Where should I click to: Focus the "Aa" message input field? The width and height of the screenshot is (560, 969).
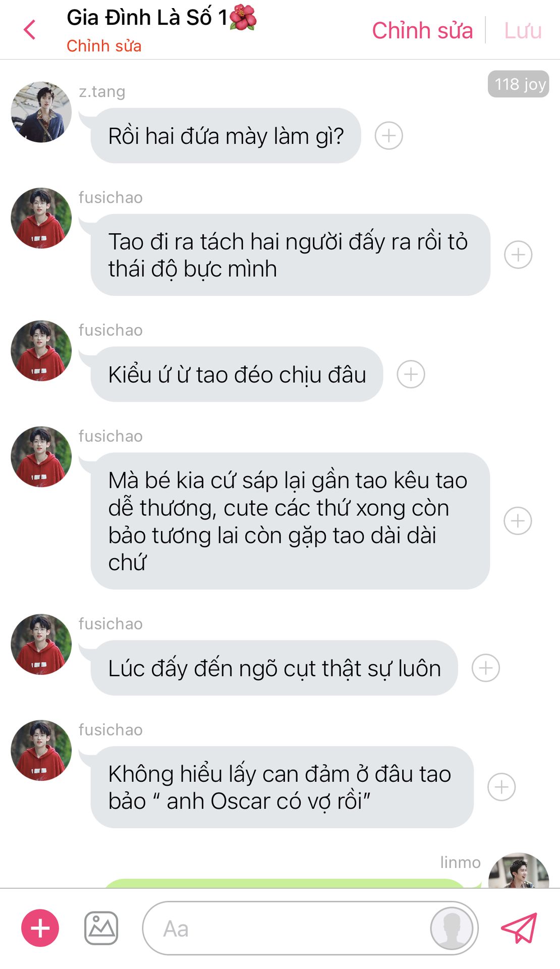tap(310, 928)
